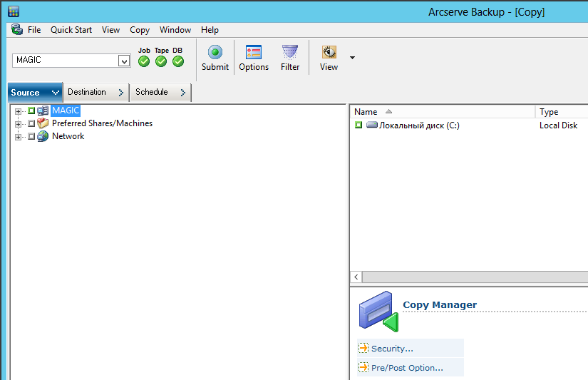
Task: Click the Preferred Shares/Machines folder icon
Action: [x=43, y=123]
